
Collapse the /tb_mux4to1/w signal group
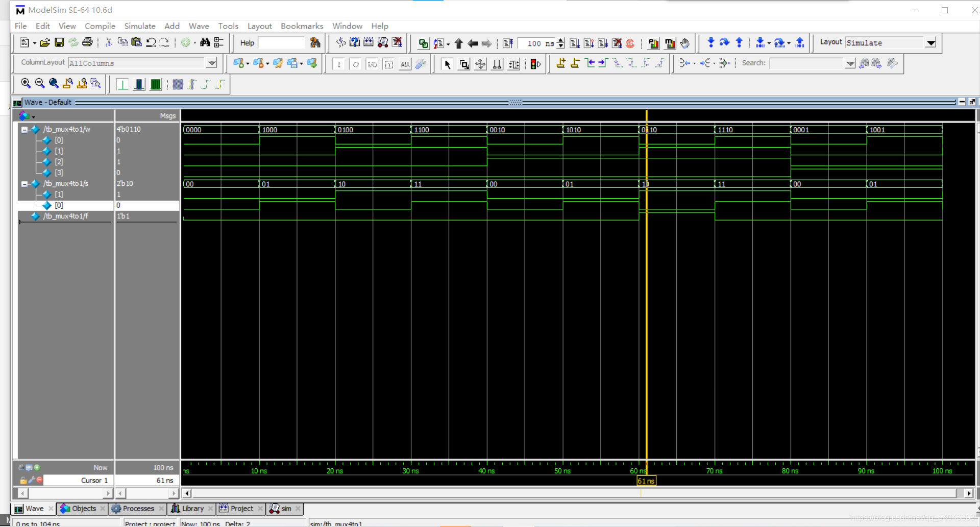coord(24,130)
